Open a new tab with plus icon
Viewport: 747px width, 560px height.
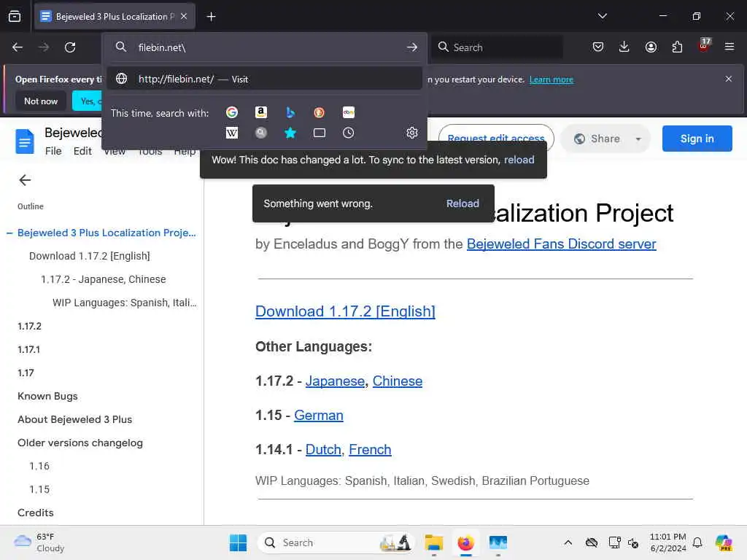(211, 17)
